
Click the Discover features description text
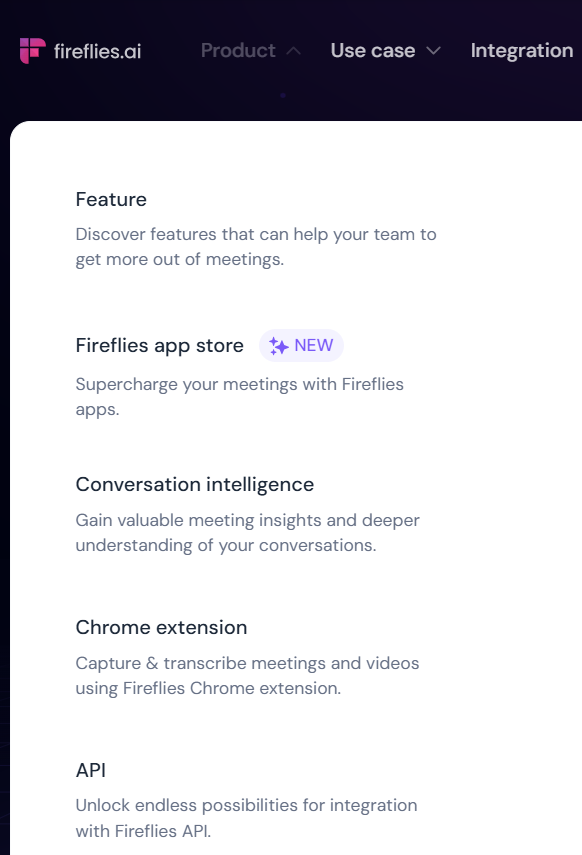[256, 246]
